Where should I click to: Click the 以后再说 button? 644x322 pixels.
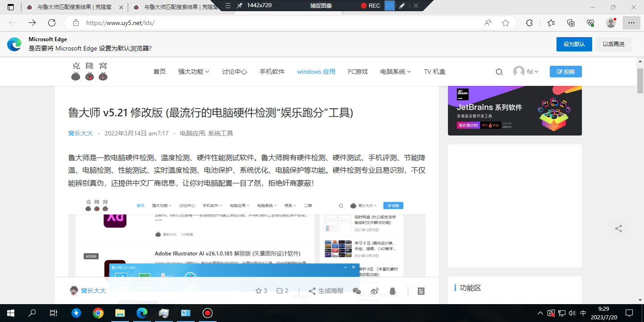tap(614, 44)
